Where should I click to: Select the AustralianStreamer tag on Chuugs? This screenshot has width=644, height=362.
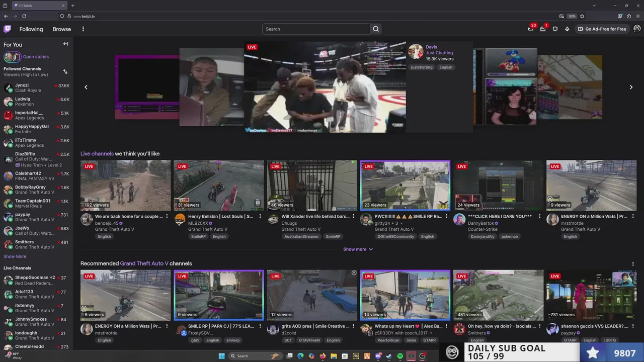click(301, 236)
